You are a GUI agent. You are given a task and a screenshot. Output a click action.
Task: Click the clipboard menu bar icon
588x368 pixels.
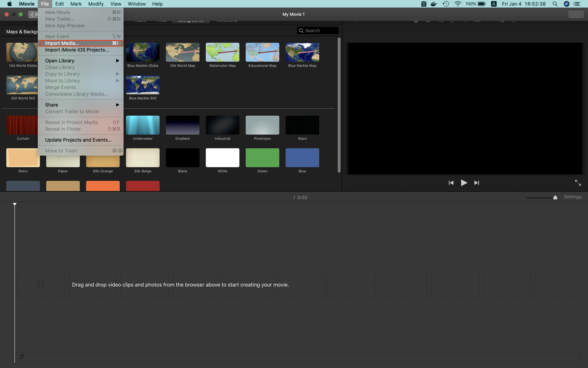pos(424,4)
